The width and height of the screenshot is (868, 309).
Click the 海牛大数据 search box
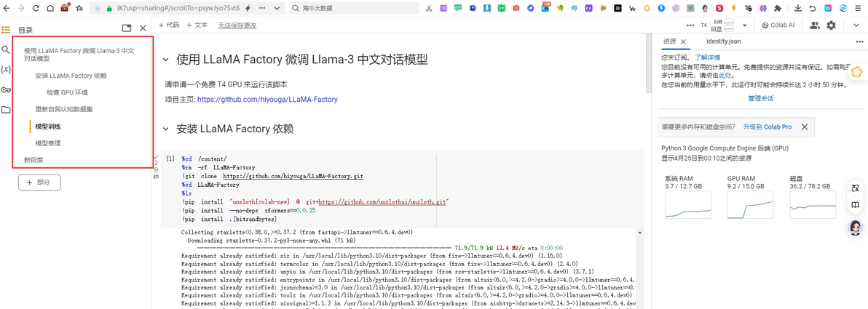pos(354,8)
